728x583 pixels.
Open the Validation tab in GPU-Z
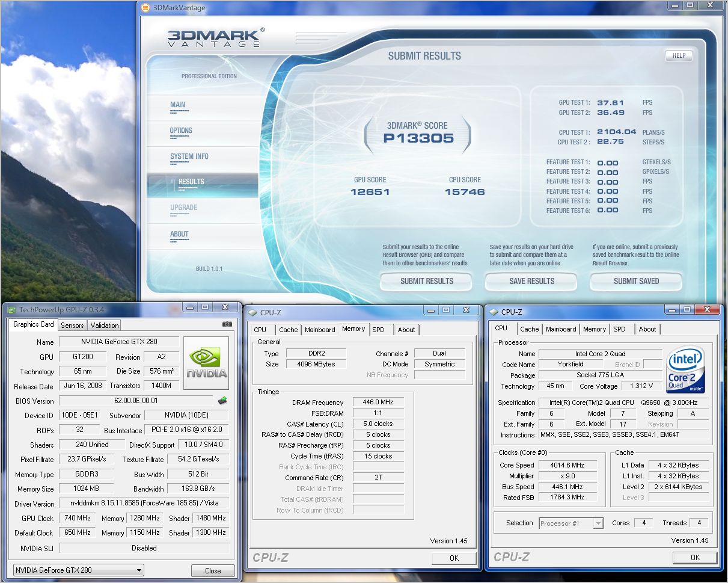coord(105,325)
